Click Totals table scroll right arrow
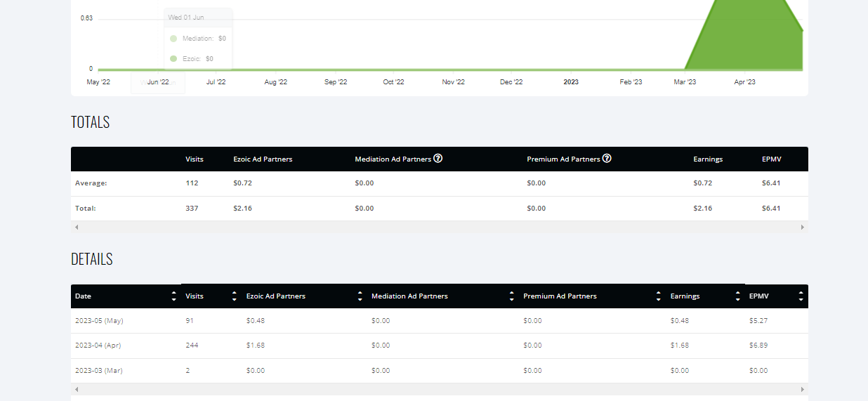 pos(803,228)
